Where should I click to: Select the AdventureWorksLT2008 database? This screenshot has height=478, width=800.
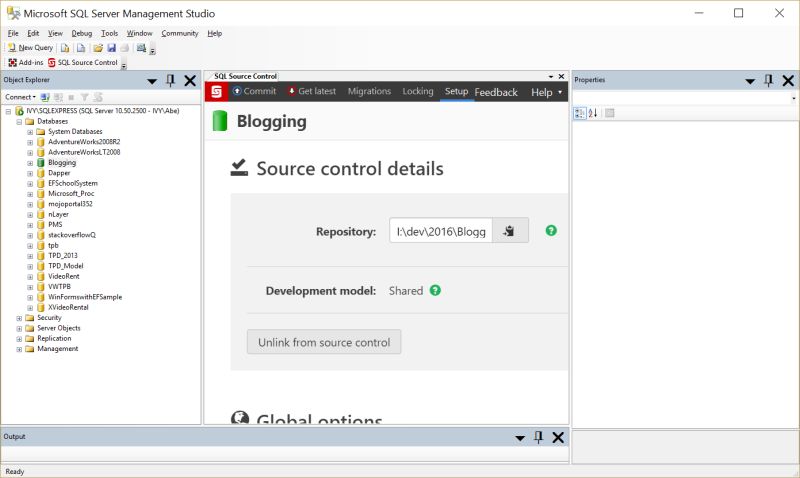click(84, 152)
